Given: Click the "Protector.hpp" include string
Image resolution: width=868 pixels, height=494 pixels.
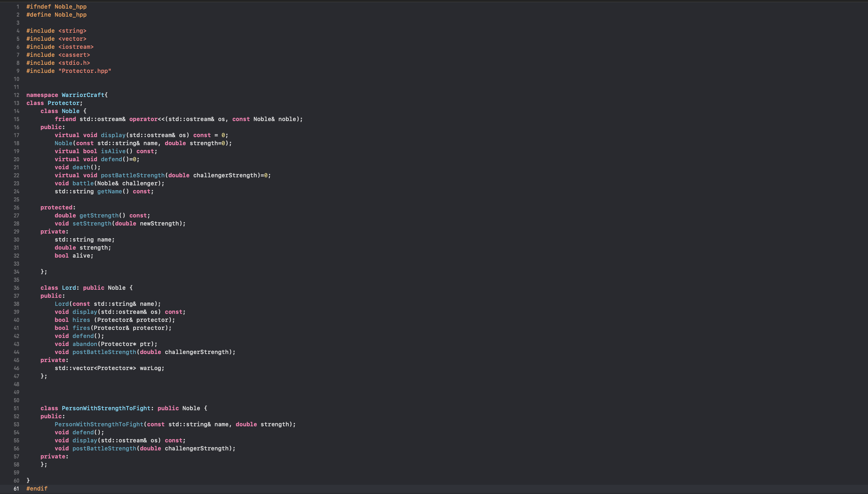Looking at the screenshot, I should 85,71.
